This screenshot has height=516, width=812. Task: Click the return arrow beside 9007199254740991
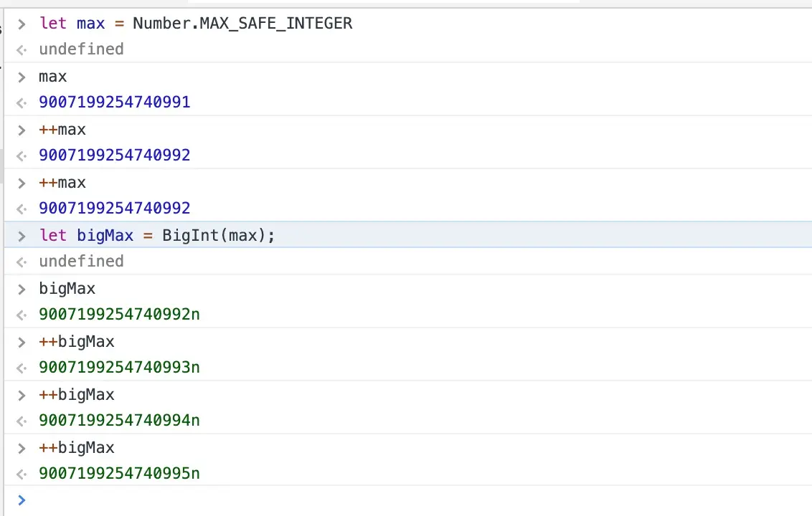click(22, 103)
